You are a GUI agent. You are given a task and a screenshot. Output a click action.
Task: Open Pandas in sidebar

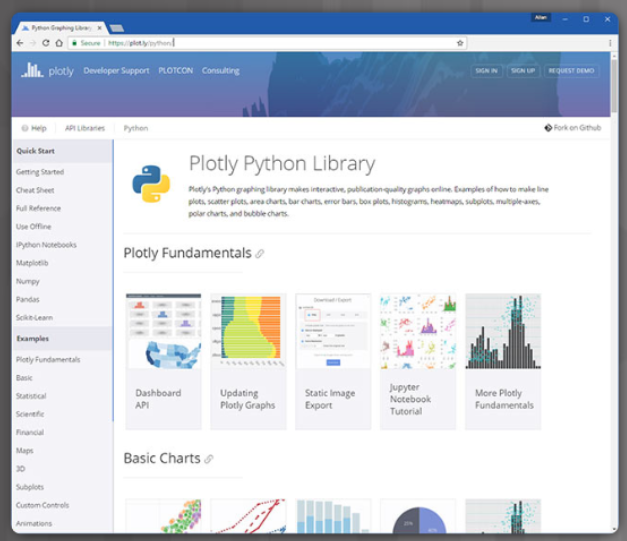click(x=28, y=299)
